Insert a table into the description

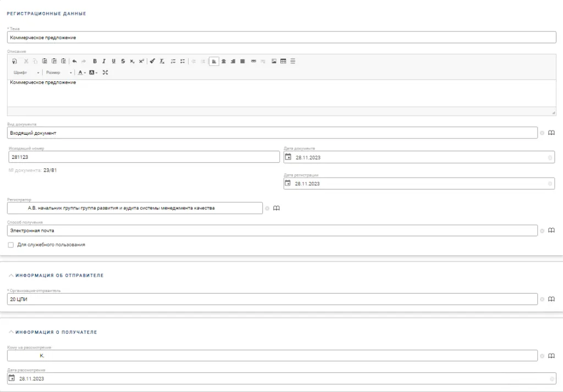283,61
